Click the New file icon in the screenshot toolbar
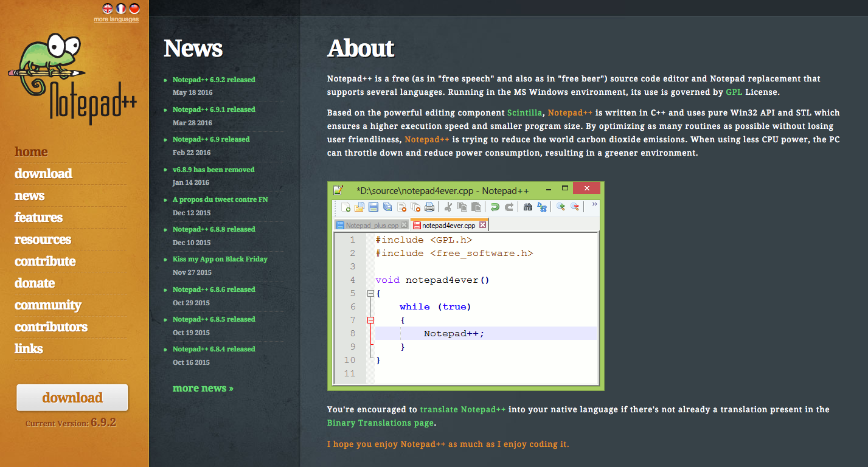 pos(345,207)
